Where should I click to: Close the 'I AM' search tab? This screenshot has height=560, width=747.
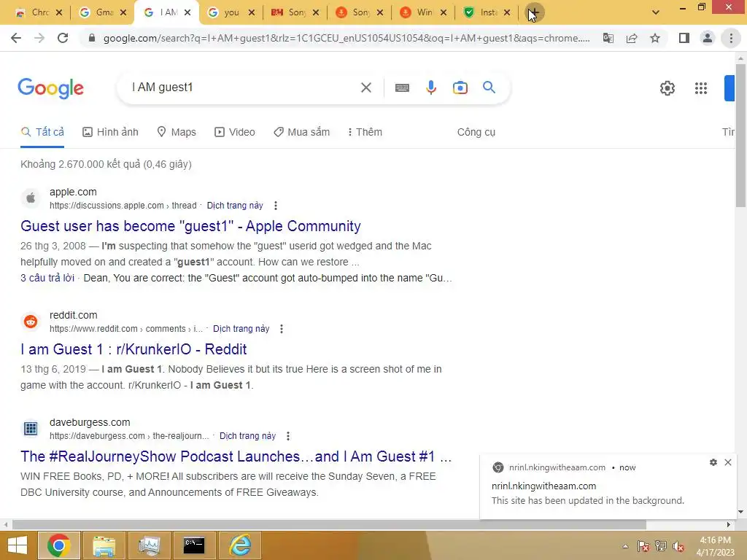[x=187, y=13]
